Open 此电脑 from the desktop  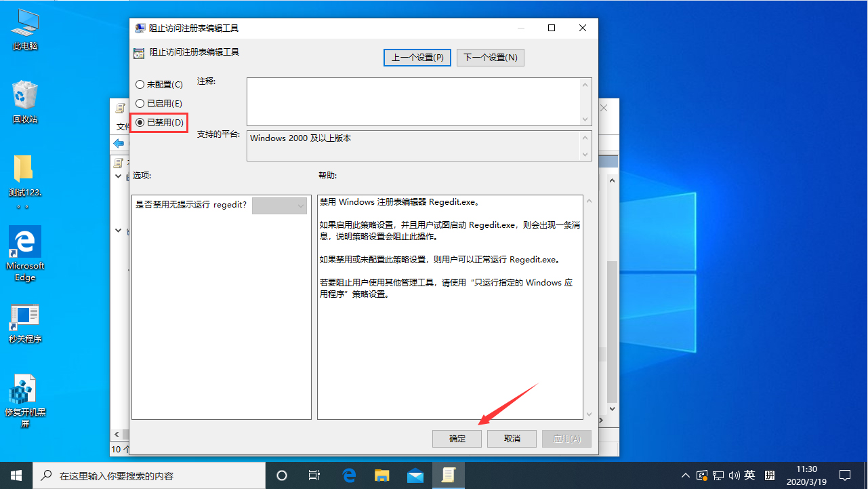pos(24,27)
